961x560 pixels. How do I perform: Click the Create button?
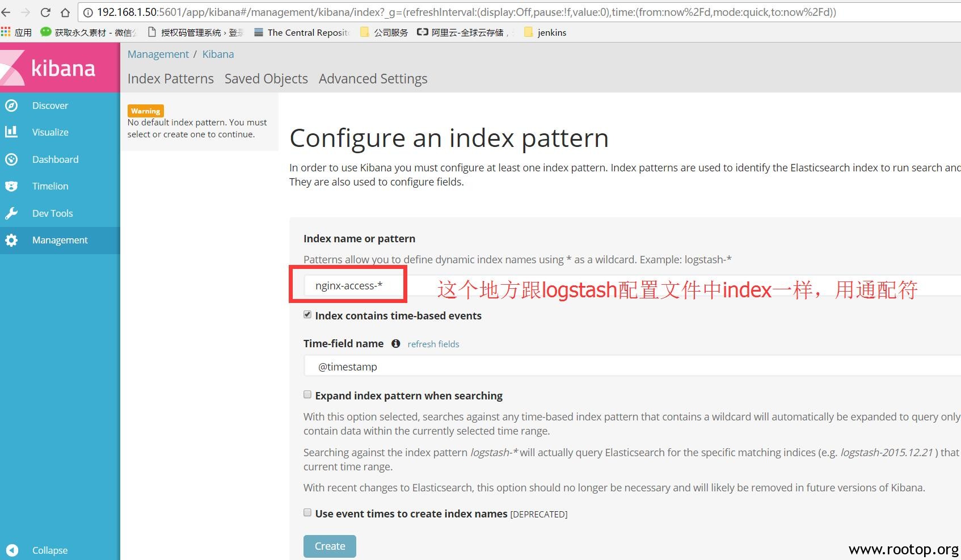[330, 546]
